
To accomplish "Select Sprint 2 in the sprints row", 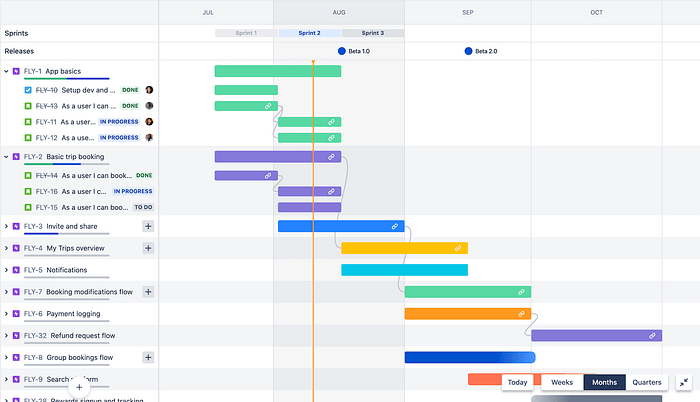I will click(x=309, y=33).
